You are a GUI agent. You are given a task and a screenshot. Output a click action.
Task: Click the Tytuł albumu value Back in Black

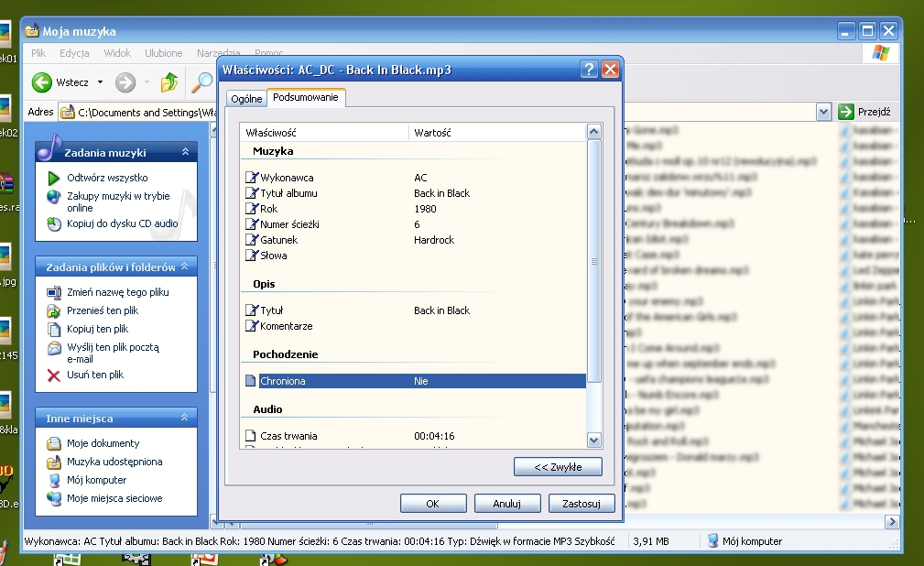442,193
